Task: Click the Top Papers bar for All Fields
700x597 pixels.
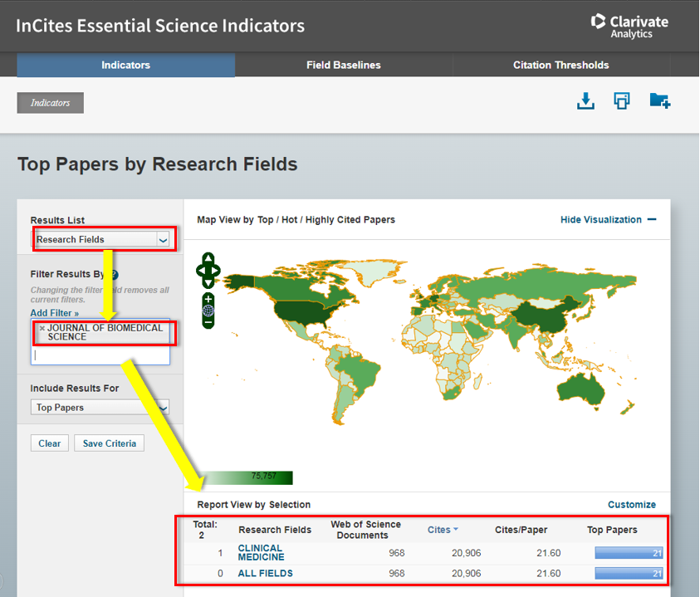Action: (629, 573)
